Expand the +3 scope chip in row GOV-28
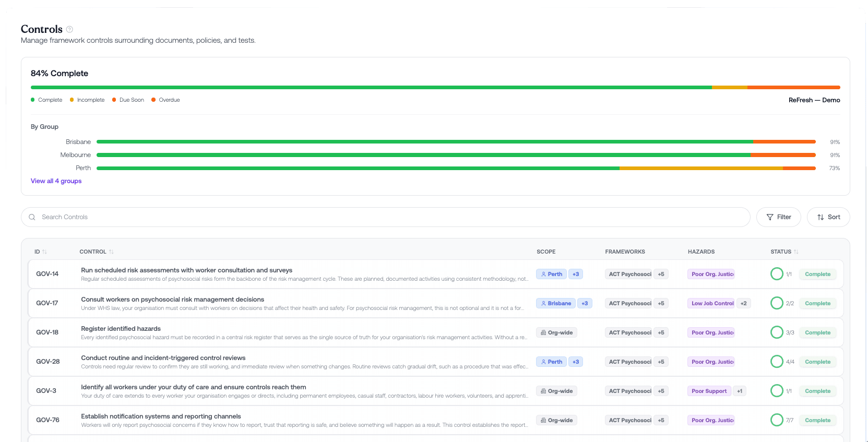The width and height of the screenshot is (868, 442). pos(576,362)
